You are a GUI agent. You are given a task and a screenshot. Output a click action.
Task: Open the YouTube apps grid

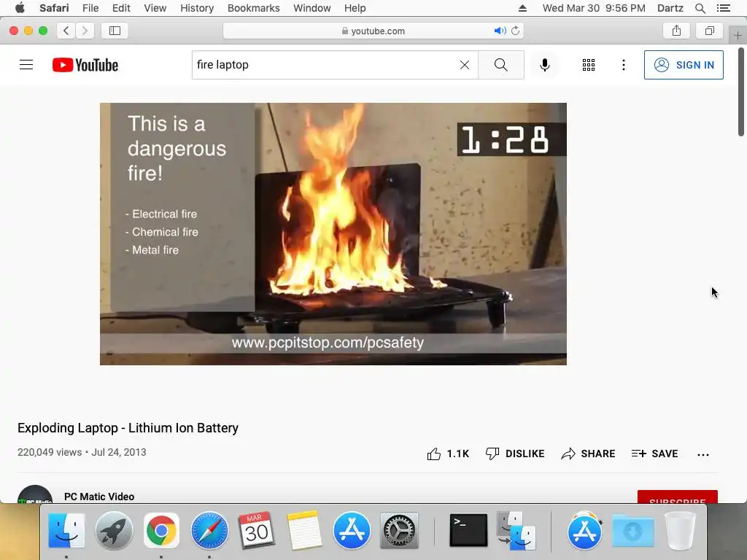(x=589, y=65)
